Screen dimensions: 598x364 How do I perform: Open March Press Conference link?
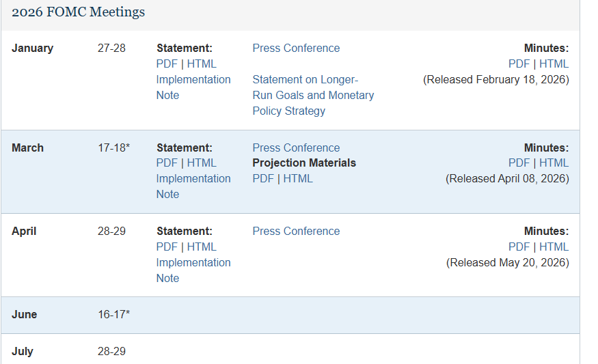(296, 148)
